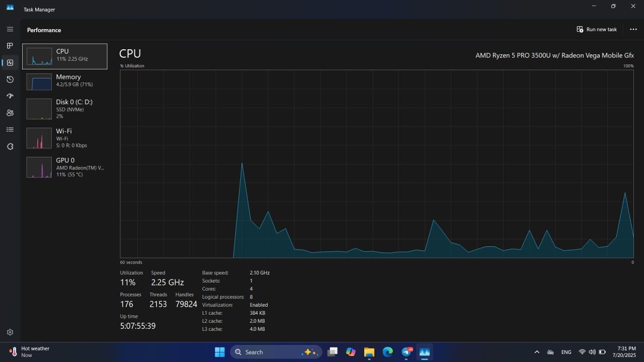Click the battery tray icon

(x=602, y=352)
